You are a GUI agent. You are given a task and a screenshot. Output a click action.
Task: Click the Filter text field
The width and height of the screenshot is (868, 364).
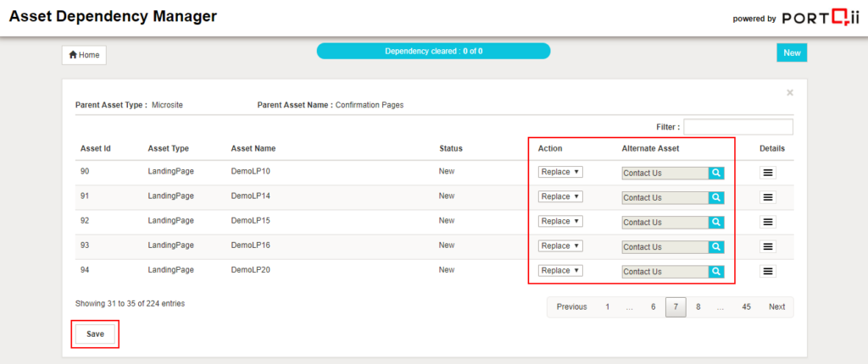pos(737,127)
